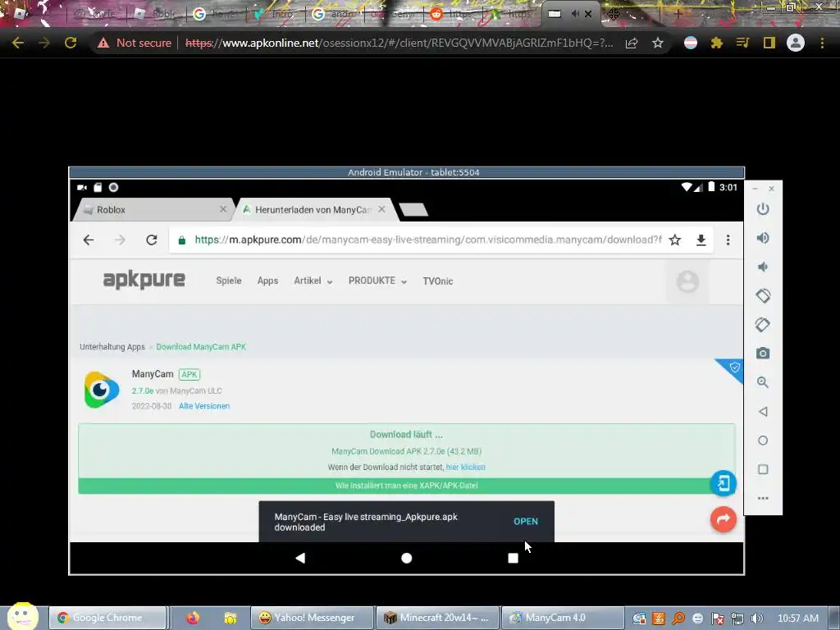Reload the apkonline.net page in desktop Chrome
The height and width of the screenshot is (630, 840).
(x=71, y=43)
